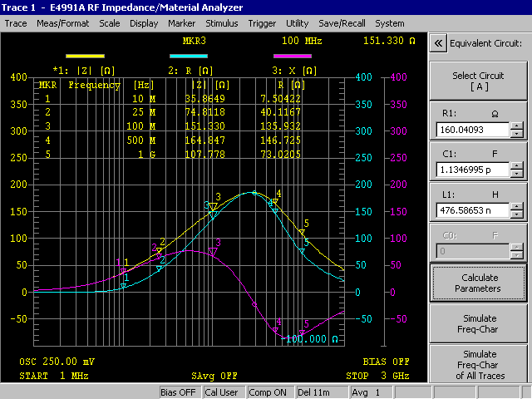
Task: Click marker table value 107.778
Action: point(205,155)
